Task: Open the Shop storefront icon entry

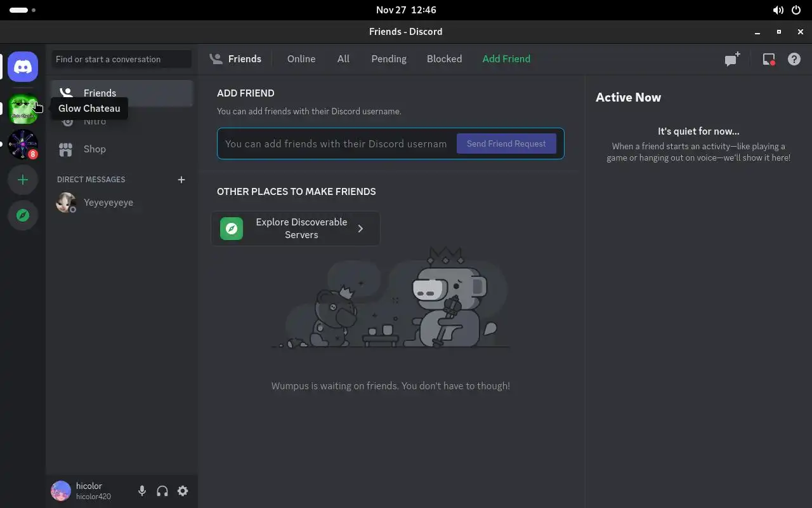Action: [122, 149]
